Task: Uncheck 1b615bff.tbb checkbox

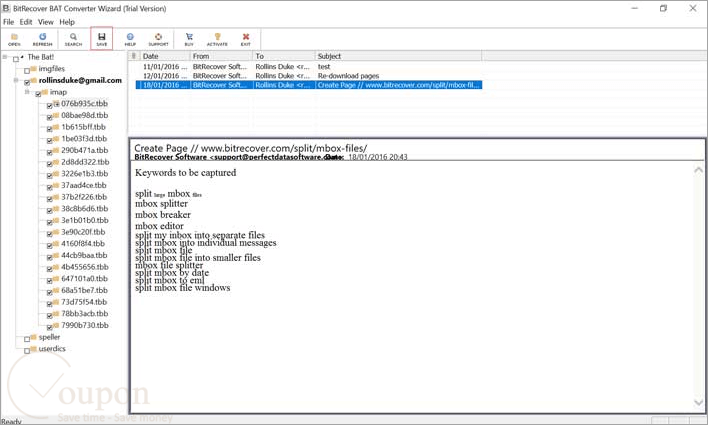Action: click(x=50, y=129)
